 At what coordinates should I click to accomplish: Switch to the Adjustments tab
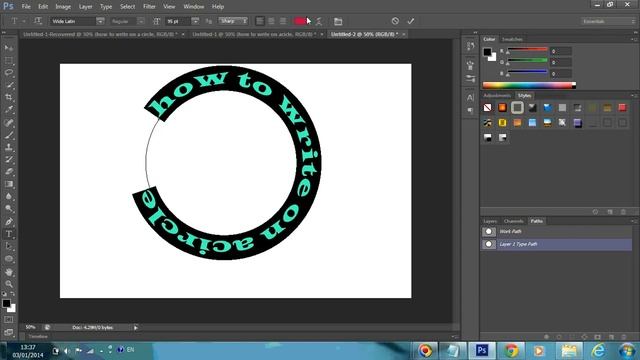pos(497,96)
